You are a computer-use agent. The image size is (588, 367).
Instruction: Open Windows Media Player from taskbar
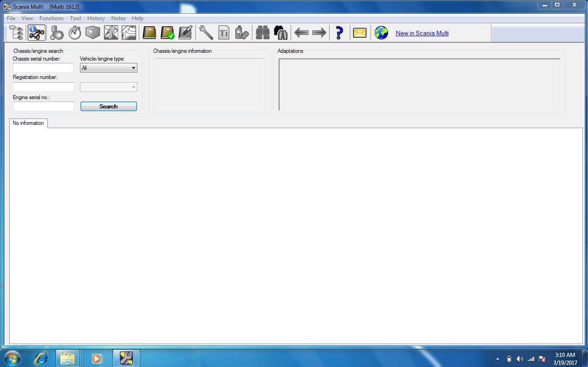click(x=97, y=358)
